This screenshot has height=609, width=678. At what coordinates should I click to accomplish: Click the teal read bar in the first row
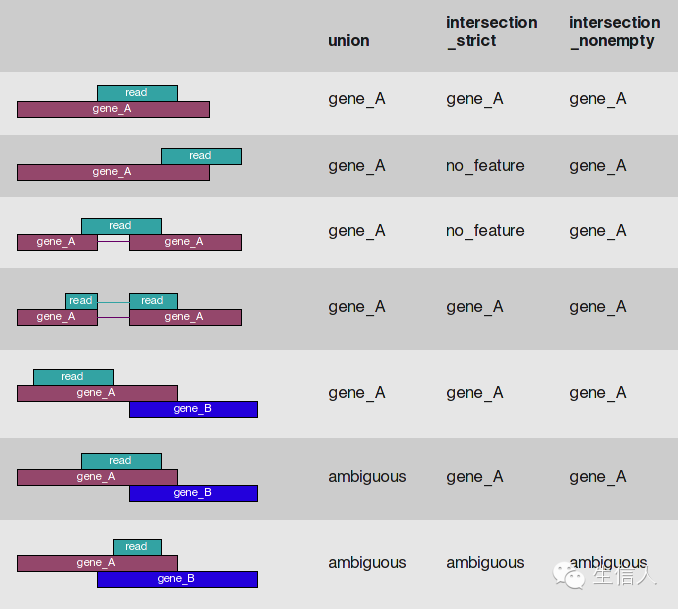click(137, 93)
